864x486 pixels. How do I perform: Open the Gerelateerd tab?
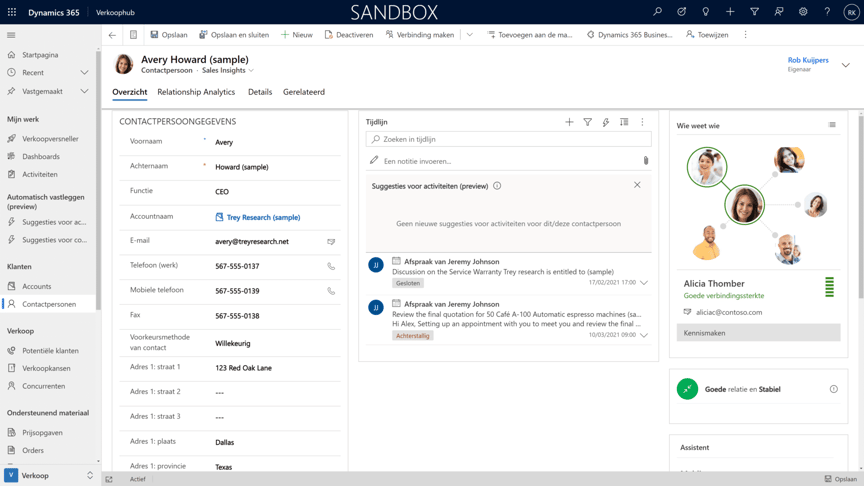(304, 92)
